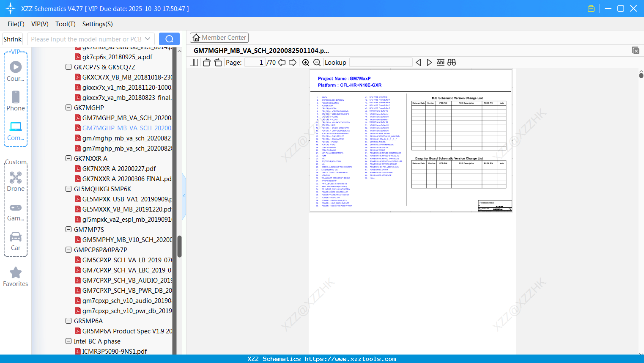
Task: Click the Shrink button
Action: tap(12, 39)
